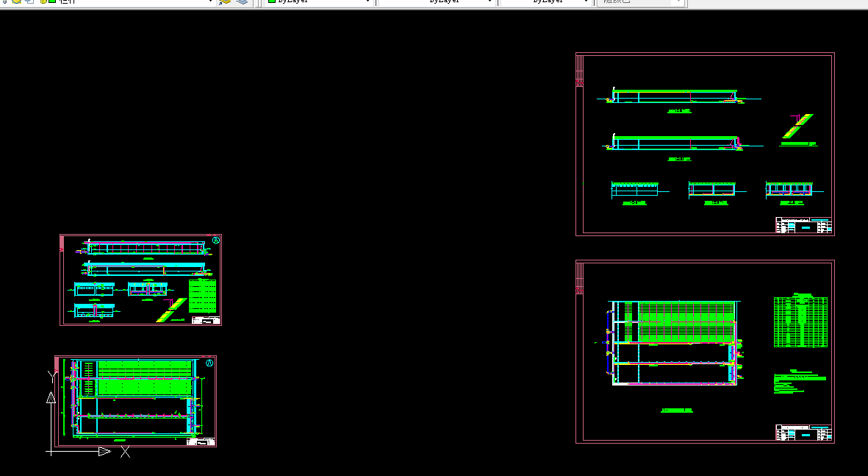The image size is (868, 476).
Task: Click the circled marker in bottom-left sheet corner
Action: tap(209, 363)
